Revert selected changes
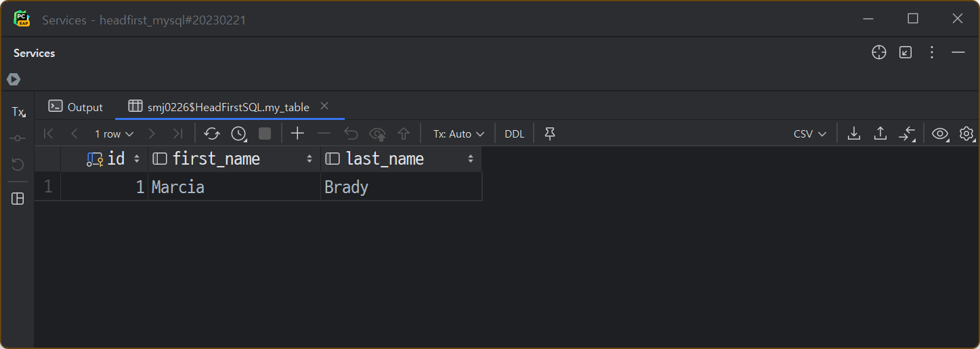This screenshot has height=349, width=980. 351,134
